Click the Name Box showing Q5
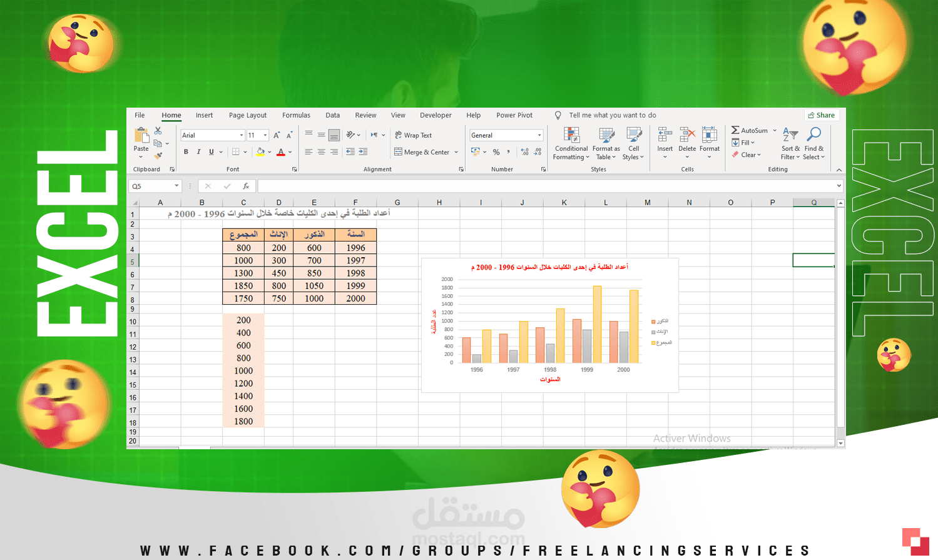Viewport: 938px width, 560px height. click(x=155, y=186)
